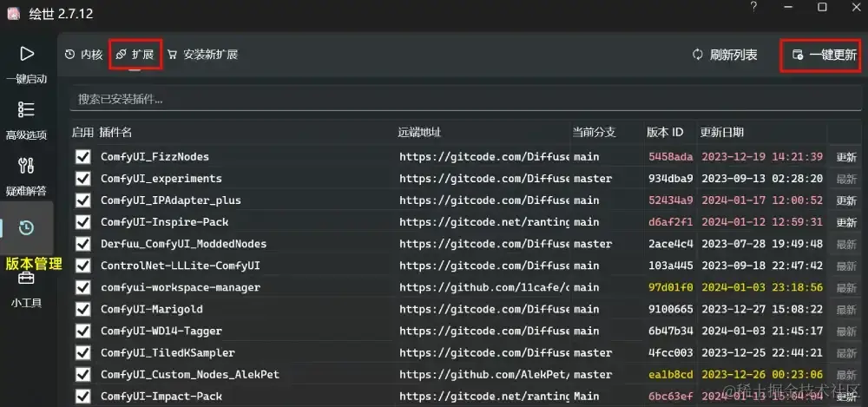Click version ID 6b47b34
Viewport: 868px width, 407px height.
pos(671,331)
